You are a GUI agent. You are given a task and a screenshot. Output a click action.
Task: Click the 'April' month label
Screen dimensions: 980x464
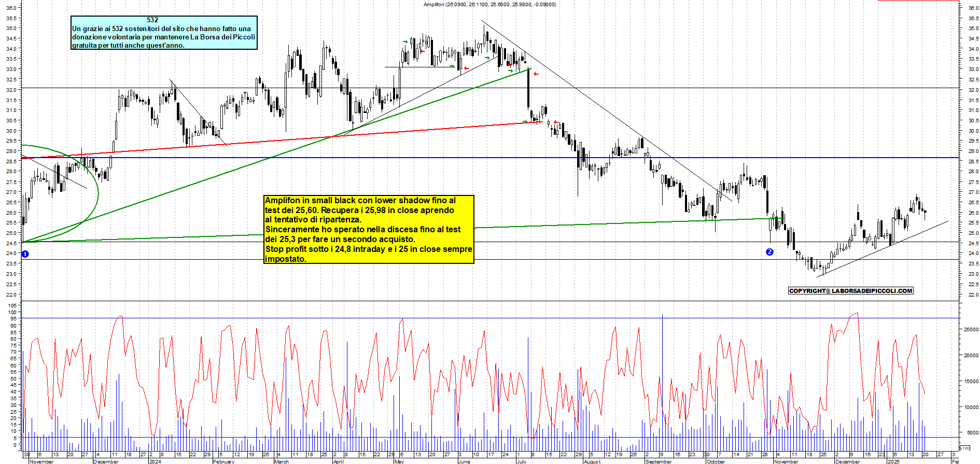(x=339, y=461)
